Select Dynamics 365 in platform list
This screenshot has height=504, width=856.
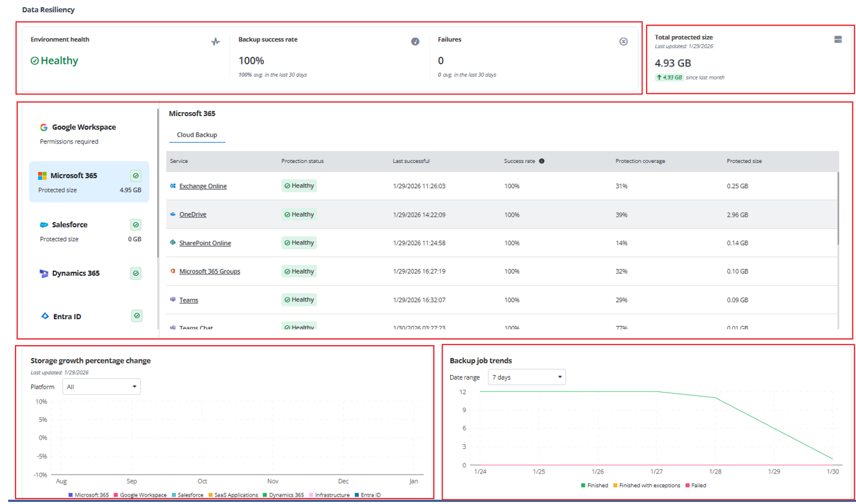point(75,274)
